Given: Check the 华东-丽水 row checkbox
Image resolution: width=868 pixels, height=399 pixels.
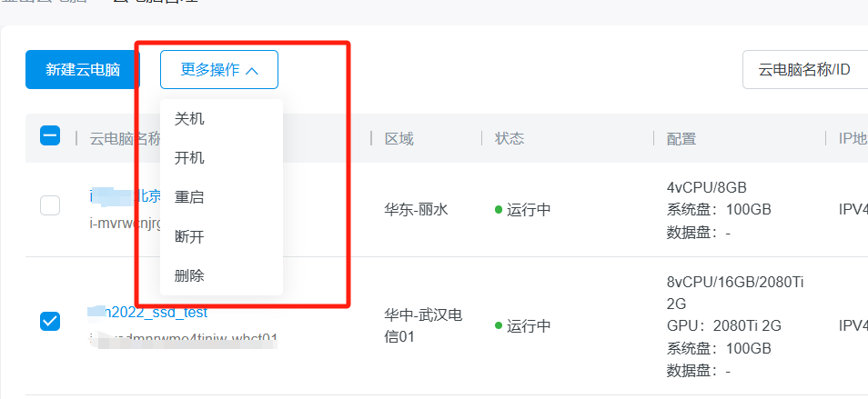Looking at the screenshot, I should [x=50, y=206].
